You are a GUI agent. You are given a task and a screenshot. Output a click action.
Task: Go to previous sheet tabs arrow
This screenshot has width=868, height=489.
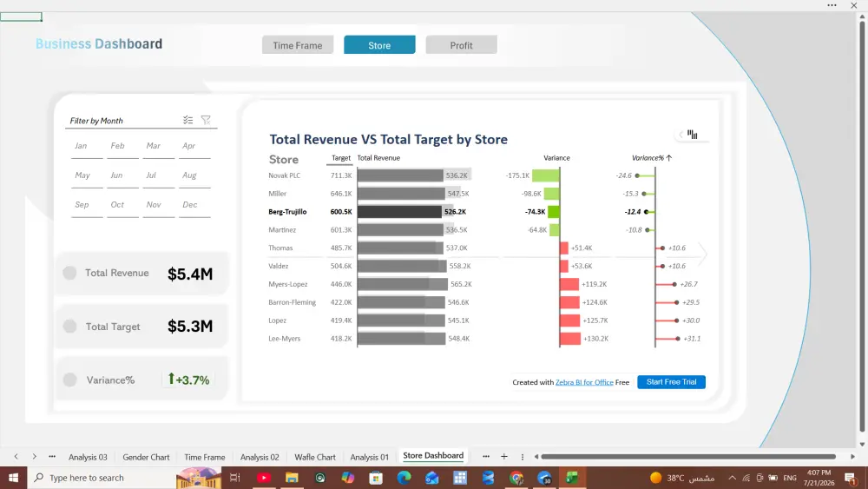pos(16,456)
